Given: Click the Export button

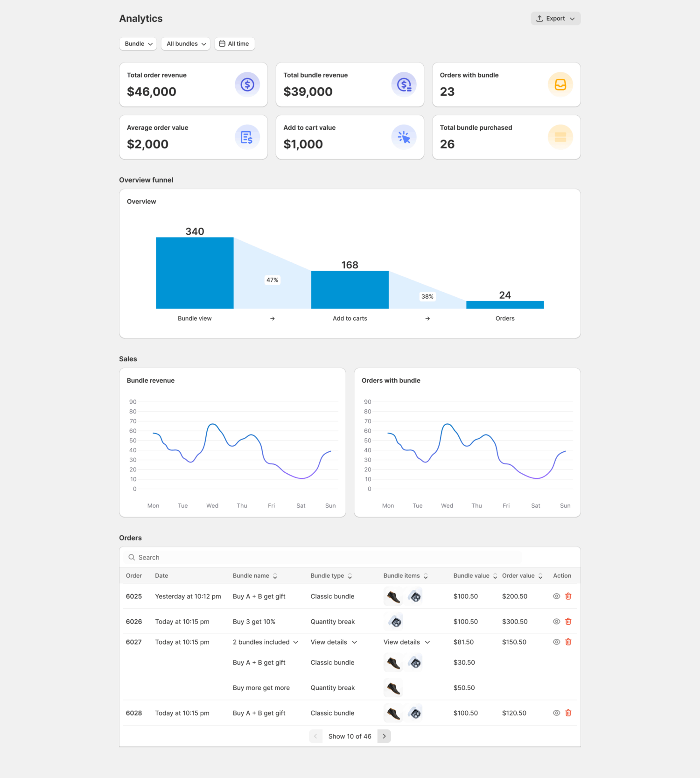Looking at the screenshot, I should point(555,19).
